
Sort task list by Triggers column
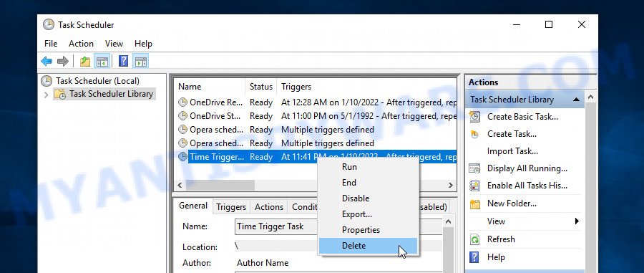pos(366,87)
